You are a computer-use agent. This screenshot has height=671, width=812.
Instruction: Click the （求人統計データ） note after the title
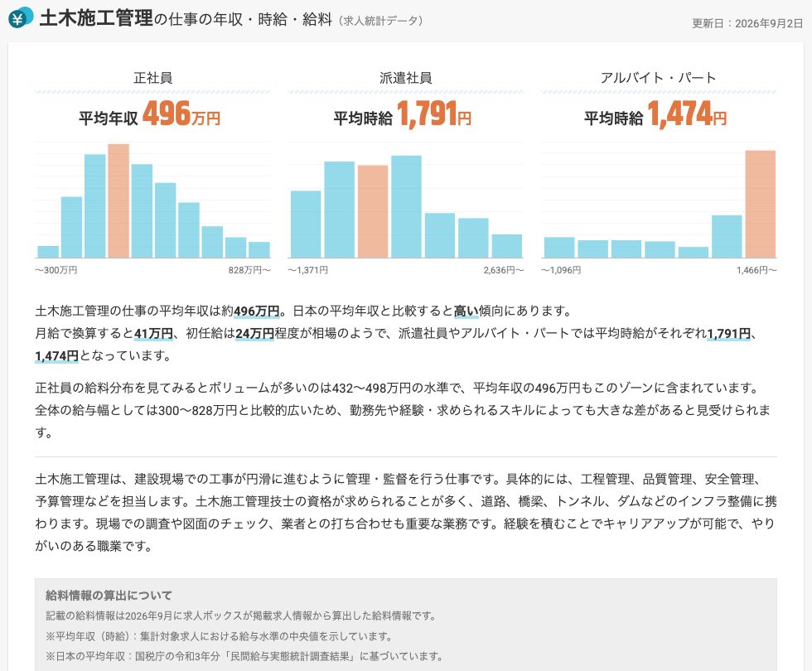[380, 21]
